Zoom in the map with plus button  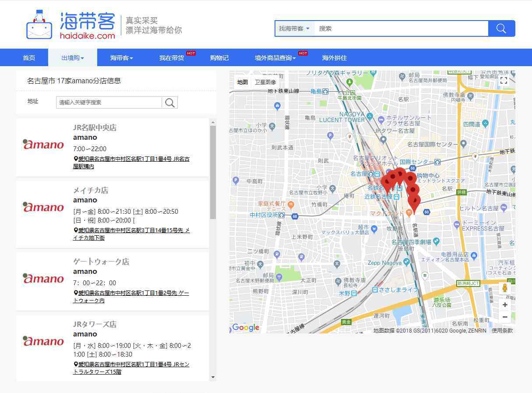click(x=505, y=304)
